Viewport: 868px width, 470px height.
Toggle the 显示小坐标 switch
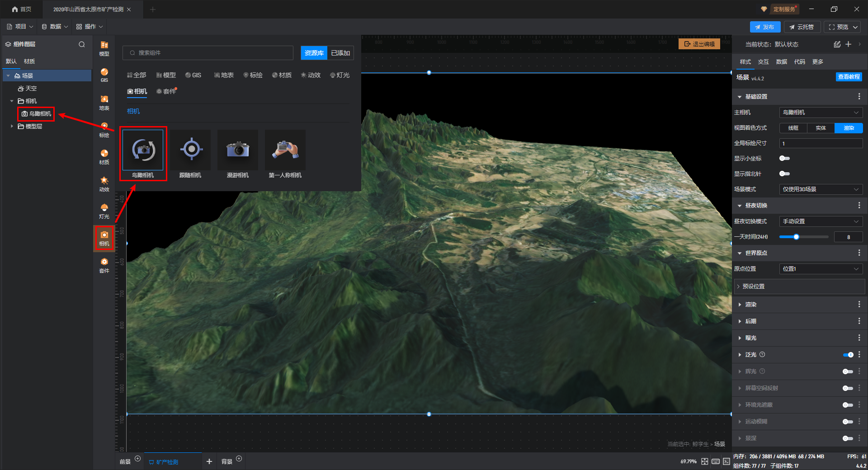(x=784, y=158)
